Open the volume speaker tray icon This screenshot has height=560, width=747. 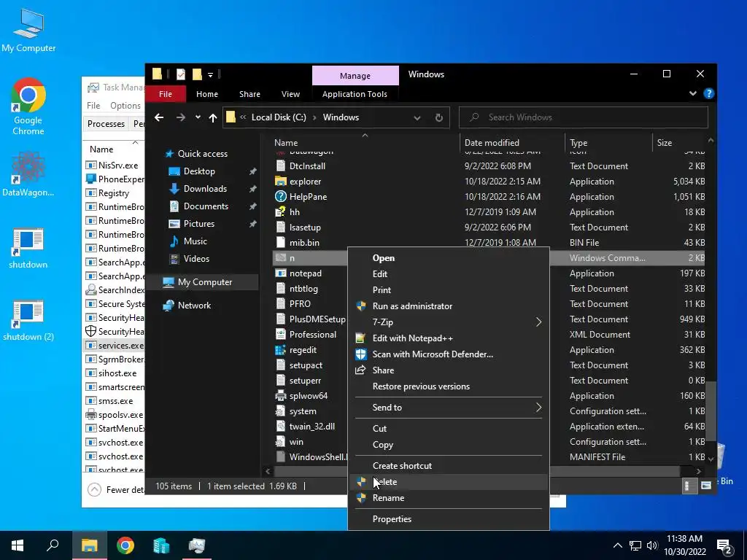(651, 545)
